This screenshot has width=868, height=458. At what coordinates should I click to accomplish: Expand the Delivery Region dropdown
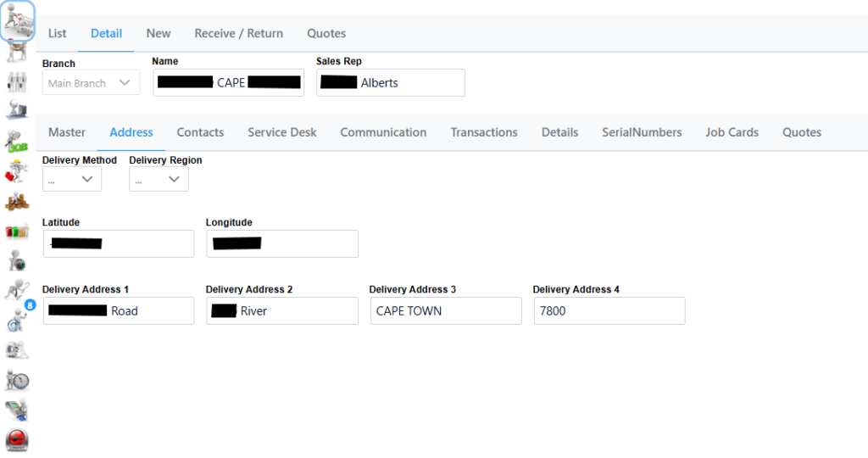[159, 179]
